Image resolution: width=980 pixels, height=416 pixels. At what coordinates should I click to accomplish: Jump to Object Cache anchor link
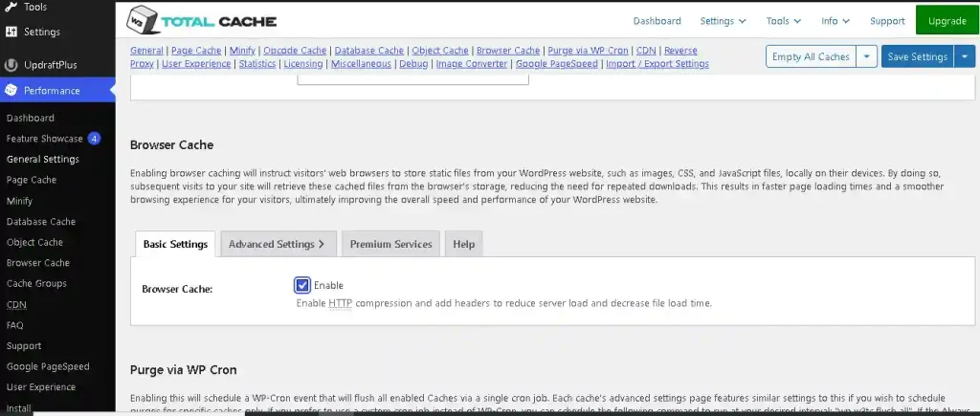[440, 51]
